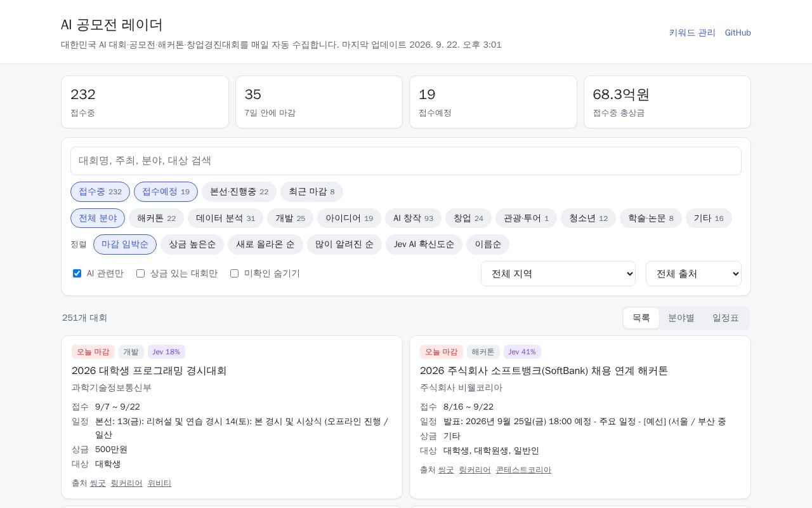Sort by Jev AI 확신도순
The image size is (812, 508).
pyautogui.click(x=424, y=244)
